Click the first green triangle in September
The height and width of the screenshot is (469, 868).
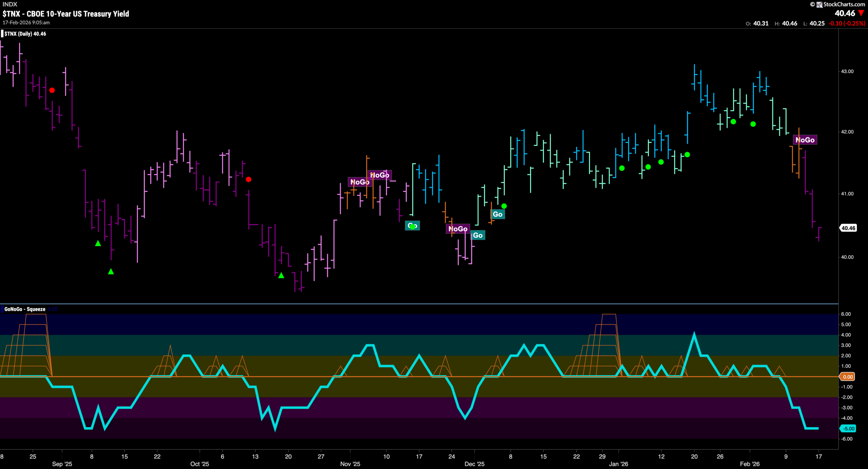point(98,243)
